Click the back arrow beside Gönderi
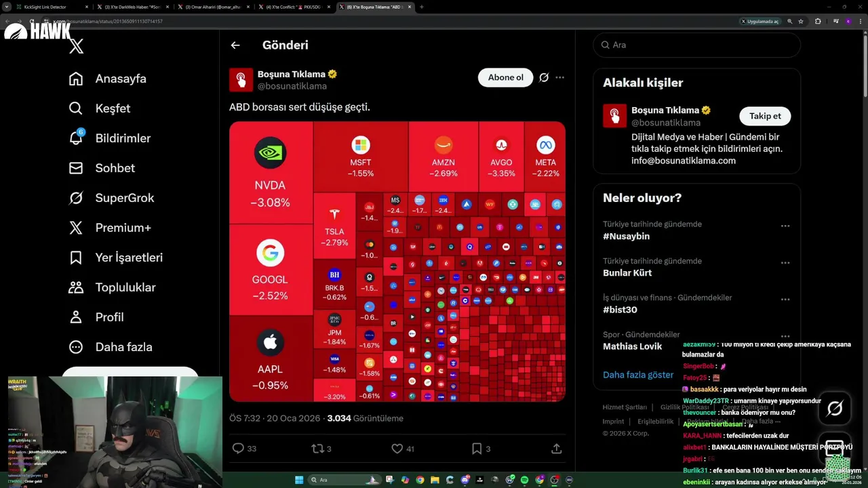The height and width of the screenshot is (488, 868). coord(235,45)
